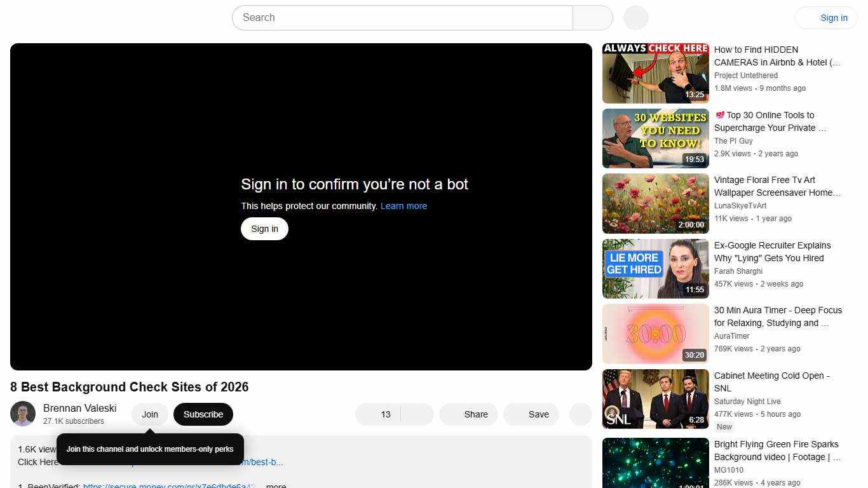Image resolution: width=868 pixels, height=488 pixels.
Task: Open the BeenVerified secure.money link
Action: (168, 485)
